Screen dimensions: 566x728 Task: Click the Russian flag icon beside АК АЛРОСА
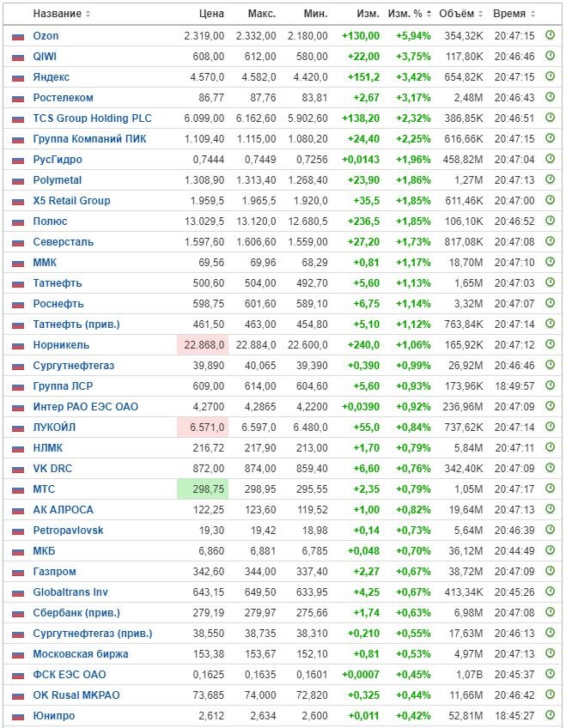18,510
